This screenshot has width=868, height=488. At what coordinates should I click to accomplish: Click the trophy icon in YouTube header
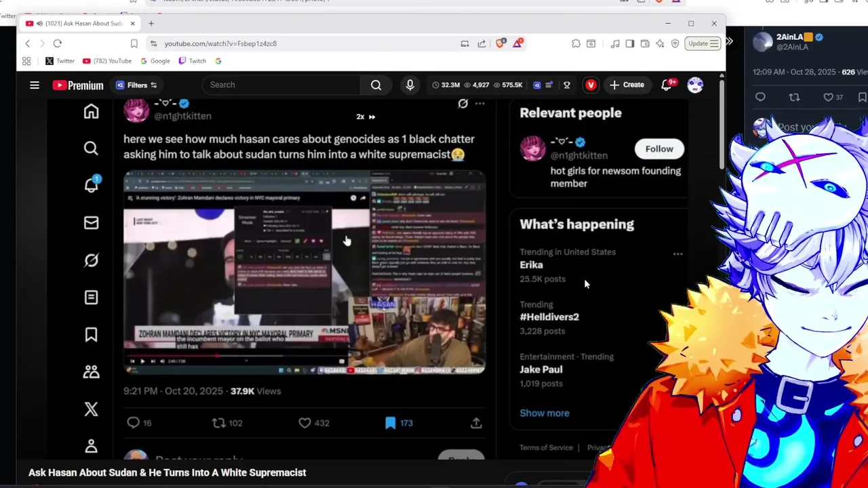pyautogui.click(x=567, y=85)
